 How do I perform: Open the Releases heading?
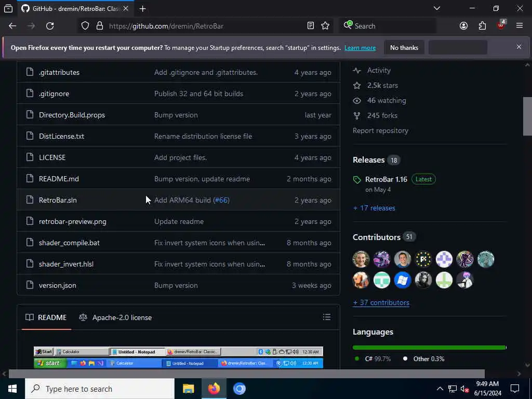pyautogui.click(x=368, y=160)
